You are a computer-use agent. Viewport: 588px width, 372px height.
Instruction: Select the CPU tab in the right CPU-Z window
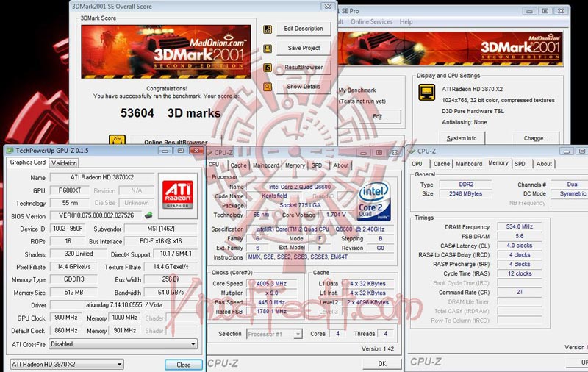[x=417, y=164]
